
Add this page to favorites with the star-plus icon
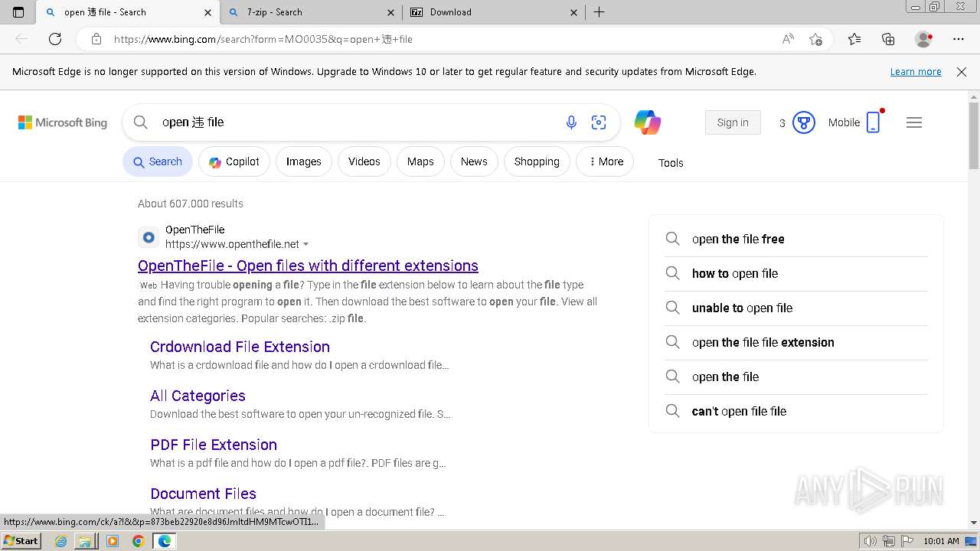[815, 39]
